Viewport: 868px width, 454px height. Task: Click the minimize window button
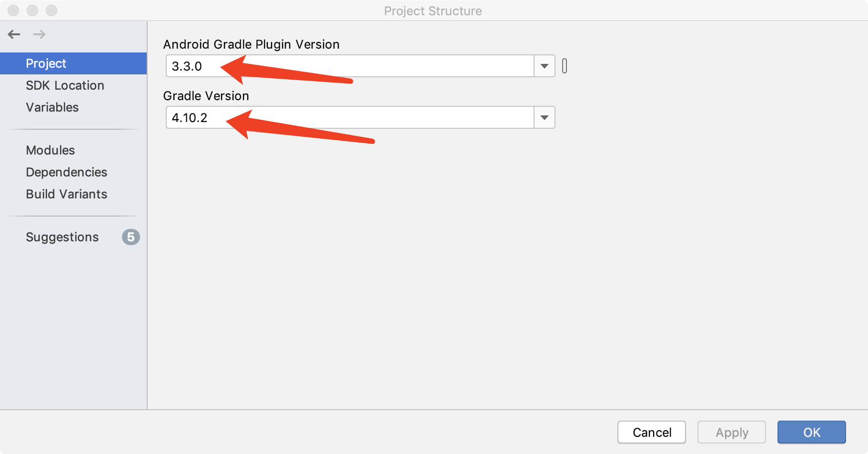point(32,10)
